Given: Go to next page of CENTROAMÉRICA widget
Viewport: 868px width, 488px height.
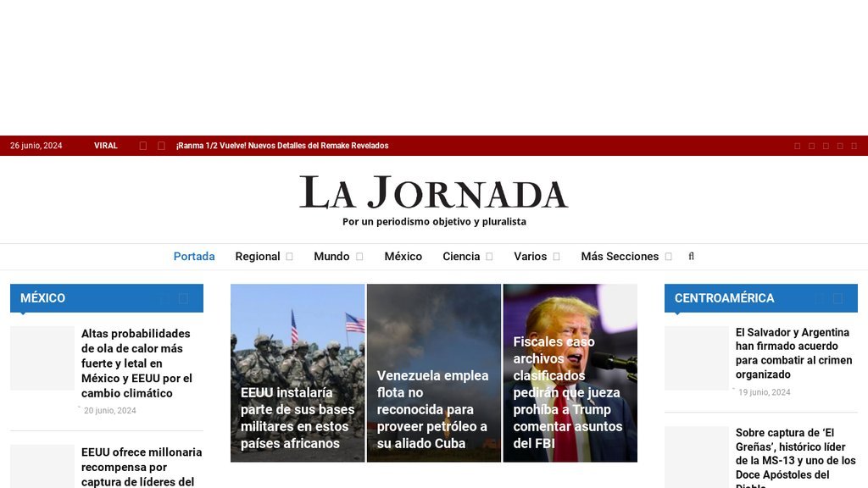Looking at the screenshot, I should [x=838, y=298].
